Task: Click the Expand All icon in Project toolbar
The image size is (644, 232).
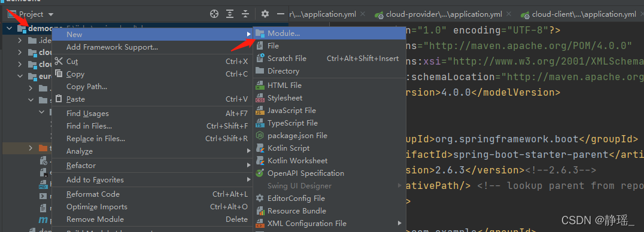Action: pyautogui.click(x=230, y=14)
